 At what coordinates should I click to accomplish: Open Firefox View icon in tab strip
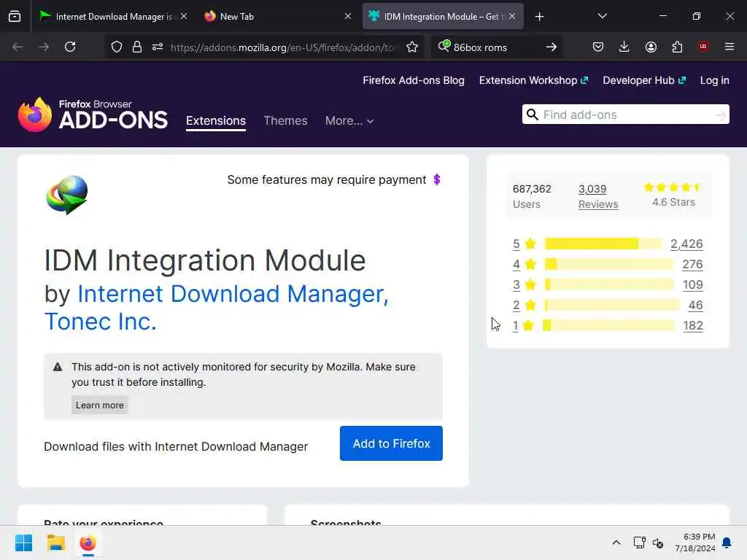coord(15,17)
